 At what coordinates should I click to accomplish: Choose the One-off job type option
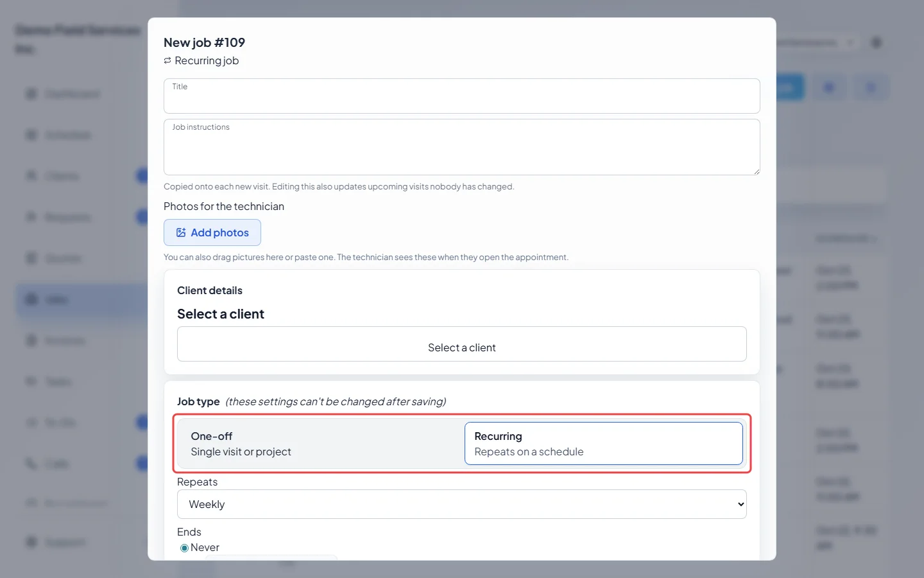(321, 443)
